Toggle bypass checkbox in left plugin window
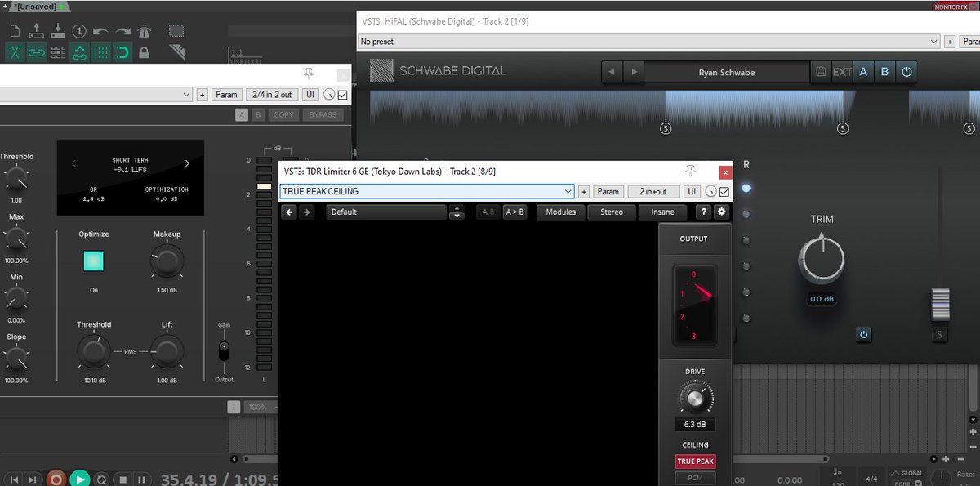The height and width of the screenshot is (486, 980). [x=342, y=95]
